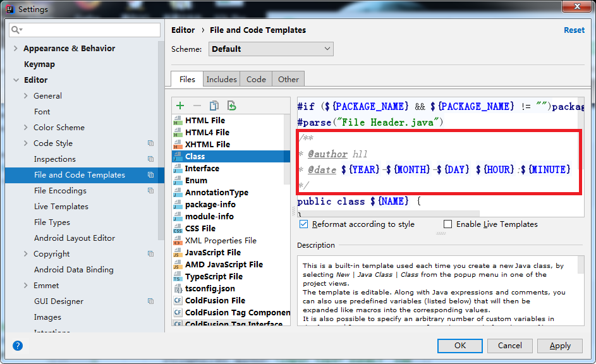
Task: Click inside the settings search field
Action: pos(85,30)
